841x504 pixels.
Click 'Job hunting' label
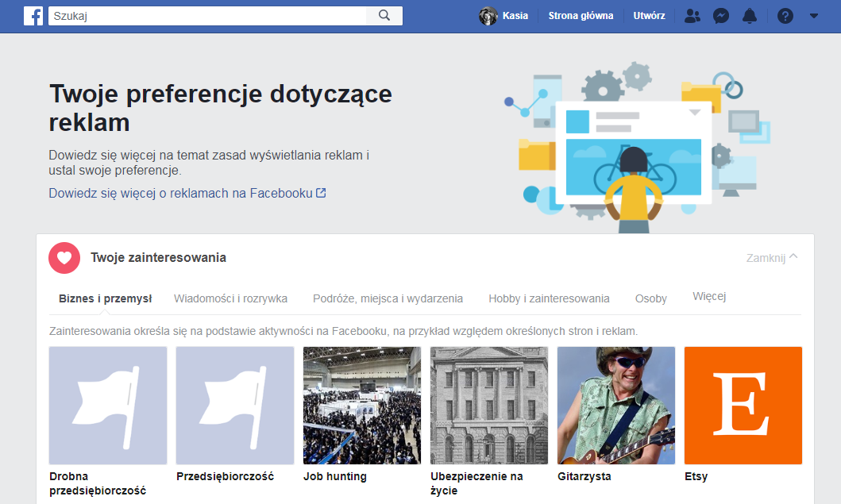tap(335, 476)
